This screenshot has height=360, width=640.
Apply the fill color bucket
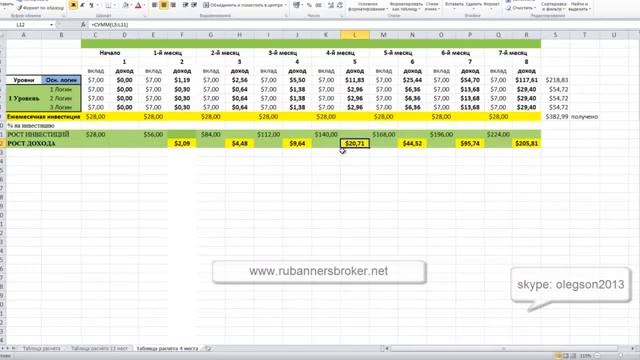[125, 5]
